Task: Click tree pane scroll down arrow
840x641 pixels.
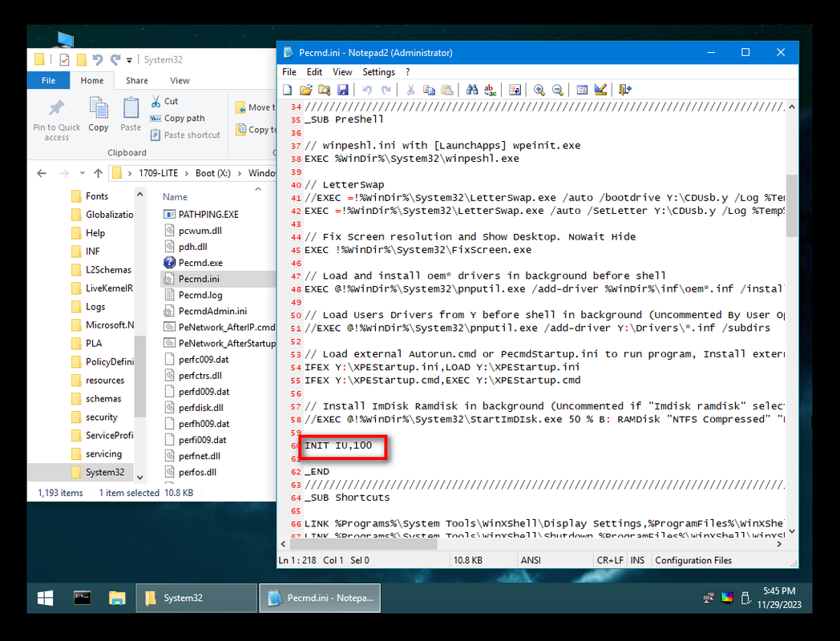Action: [x=139, y=477]
